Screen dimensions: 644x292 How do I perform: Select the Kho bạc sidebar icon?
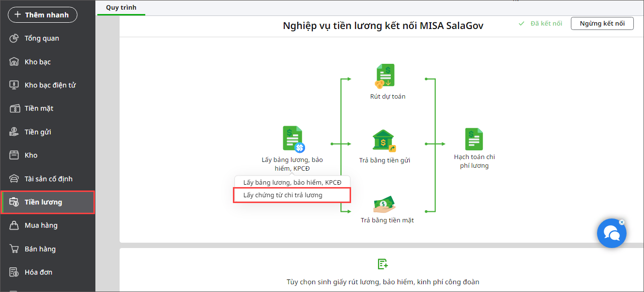coord(15,62)
